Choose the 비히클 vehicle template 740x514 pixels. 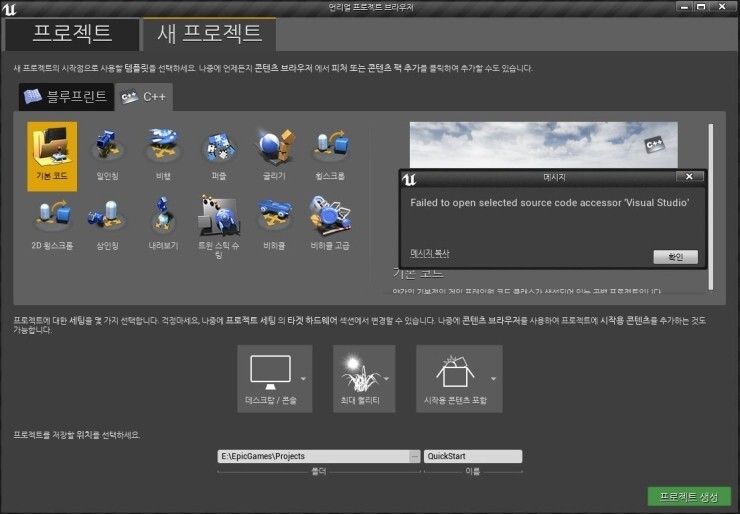pos(274,226)
